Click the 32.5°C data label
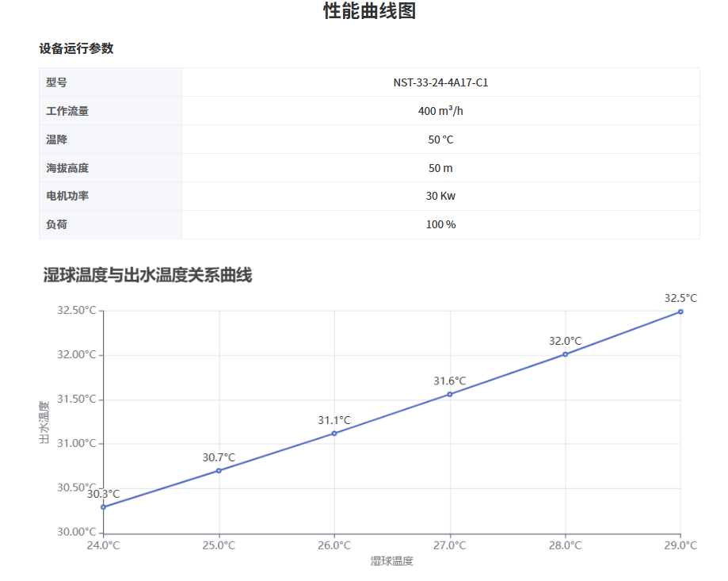Viewport: 728px width, 581px height. point(681,299)
